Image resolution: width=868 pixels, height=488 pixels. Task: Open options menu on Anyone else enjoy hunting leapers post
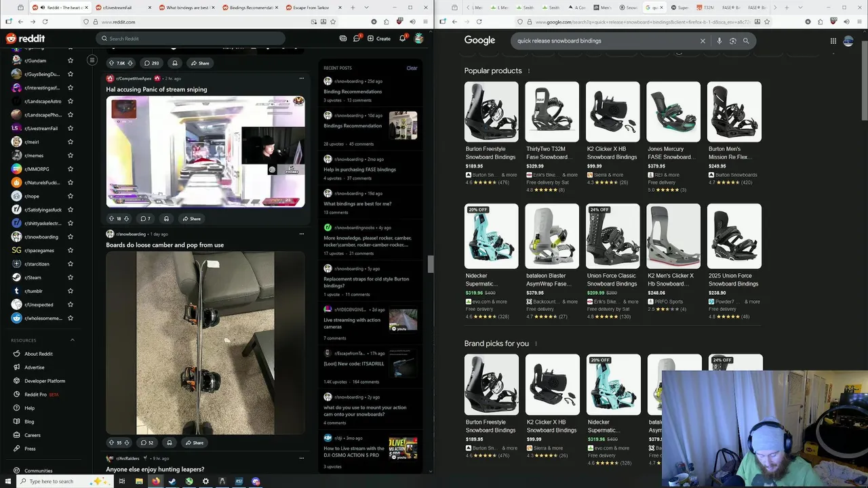(x=302, y=458)
